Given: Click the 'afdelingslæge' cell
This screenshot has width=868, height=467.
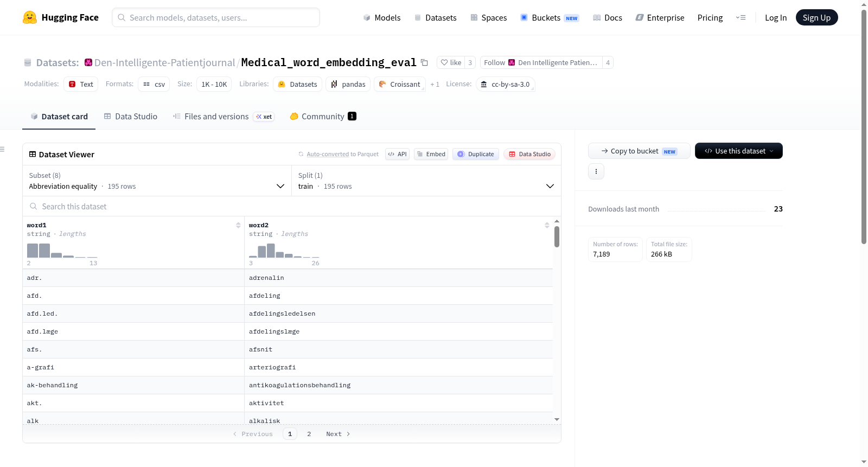Looking at the screenshot, I should (398, 331).
